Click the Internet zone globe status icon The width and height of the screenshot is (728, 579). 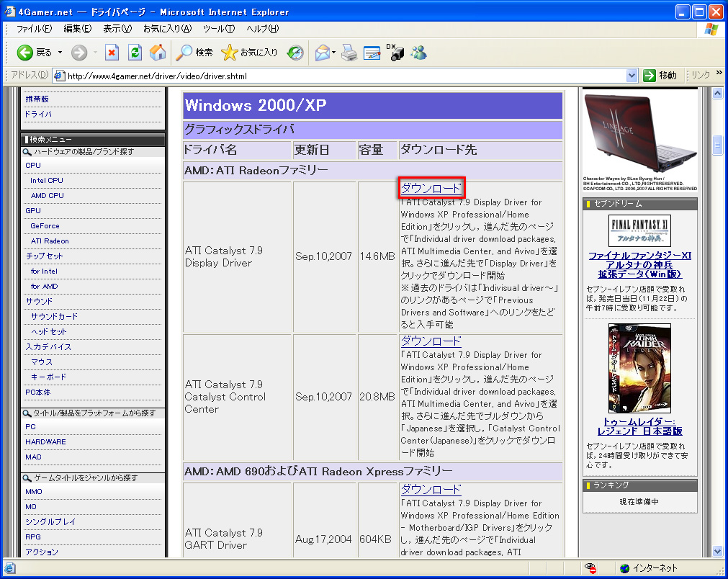625,568
